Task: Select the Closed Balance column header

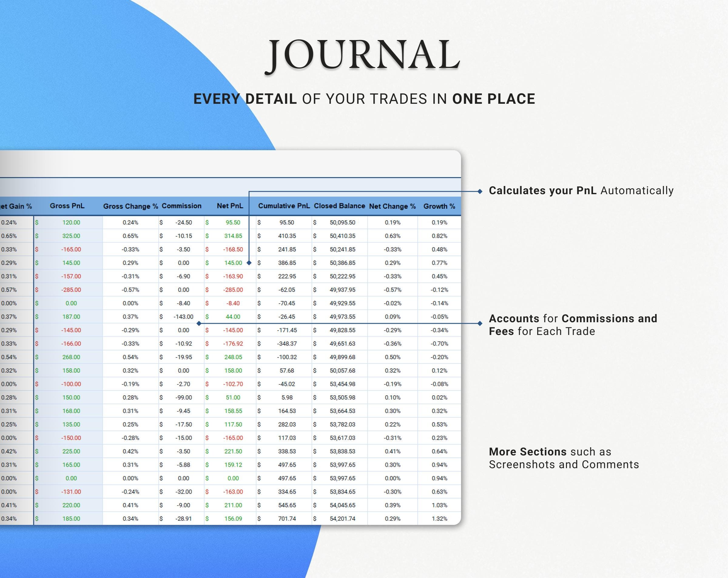Action: click(x=339, y=206)
